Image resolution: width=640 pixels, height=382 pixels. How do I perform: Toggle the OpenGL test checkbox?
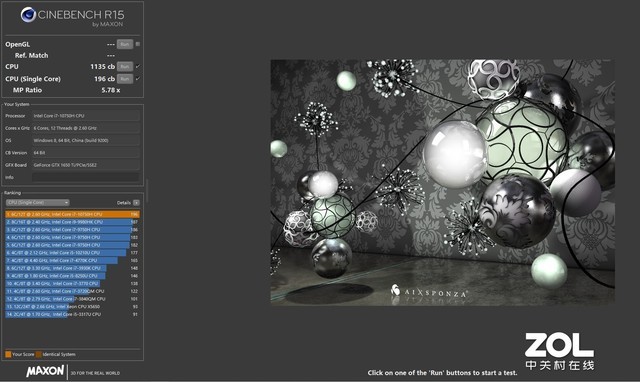pos(138,44)
